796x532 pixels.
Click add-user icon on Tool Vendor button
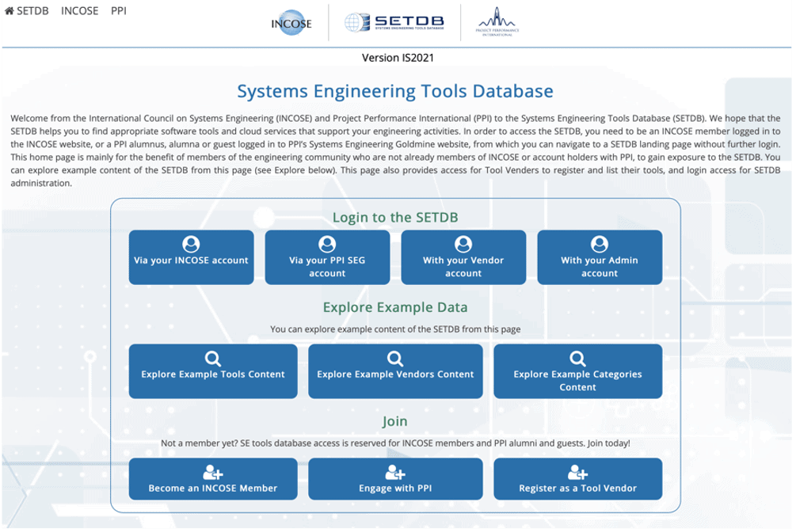[577, 473]
